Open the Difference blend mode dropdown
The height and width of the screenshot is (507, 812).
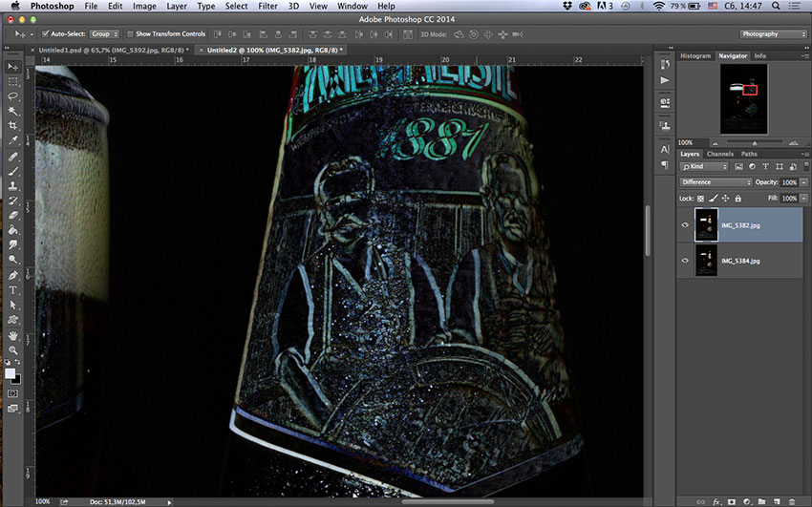(x=716, y=182)
